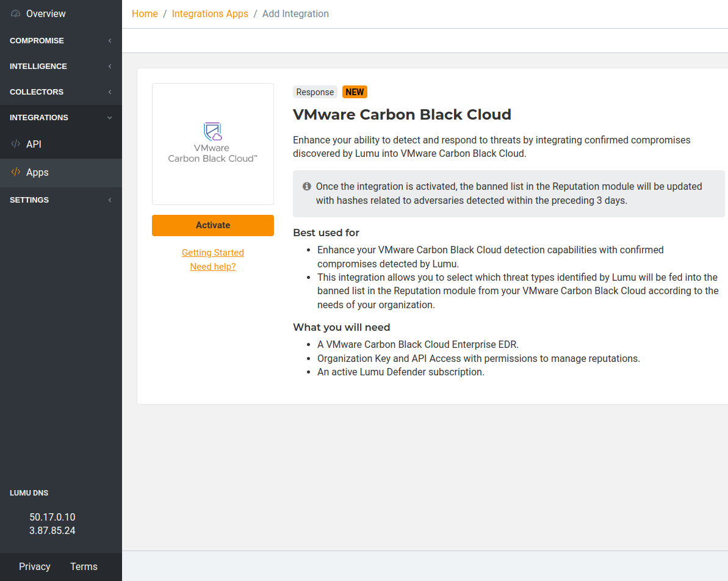Select Apps in the sidebar
This screenshot has width=728, height=581.
pyautogui.click(x=37, y=172)
